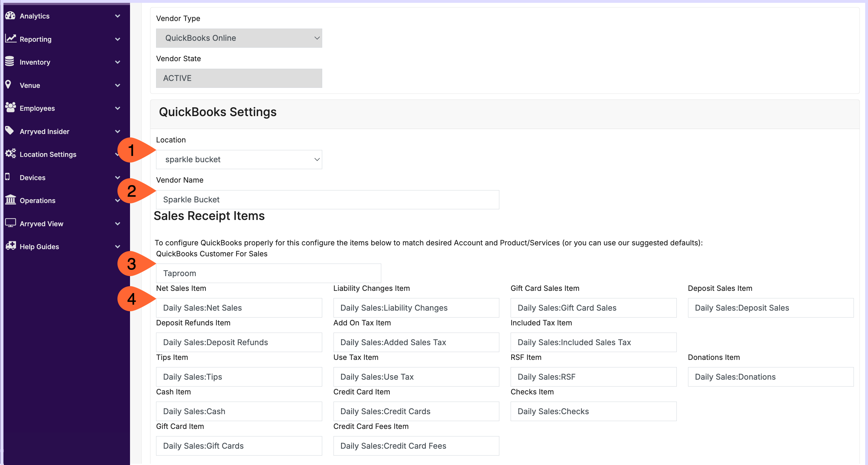This screenshot has height=465, width=868.
Task: Click the Arryved View monitor icon
Action: 10,223
